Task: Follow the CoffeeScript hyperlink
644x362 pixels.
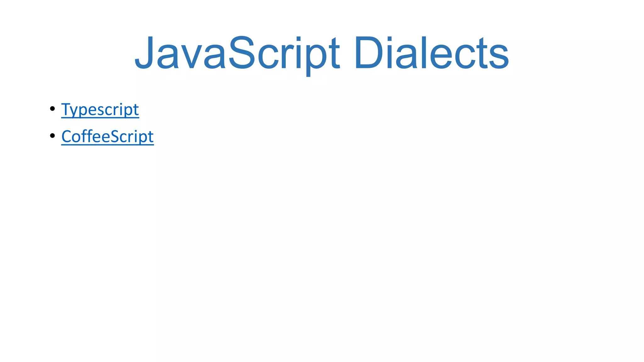Action: 107,137
